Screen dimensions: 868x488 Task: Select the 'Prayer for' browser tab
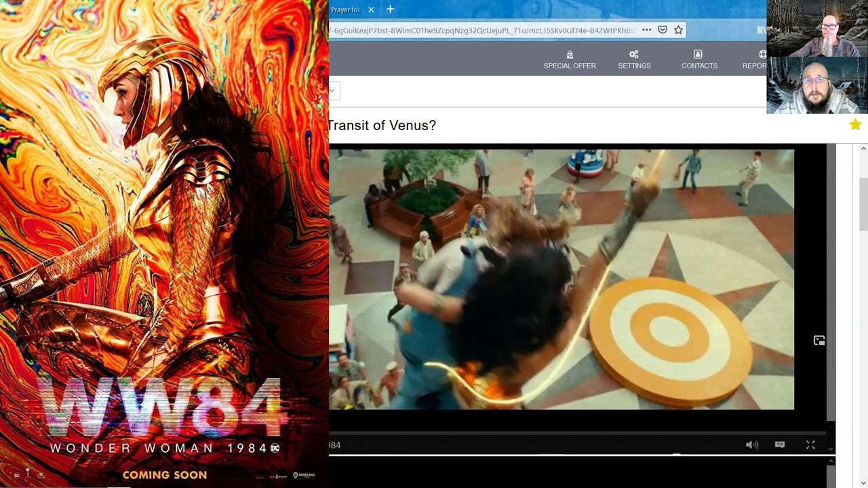pyautogui.click(x=346, y=9)
